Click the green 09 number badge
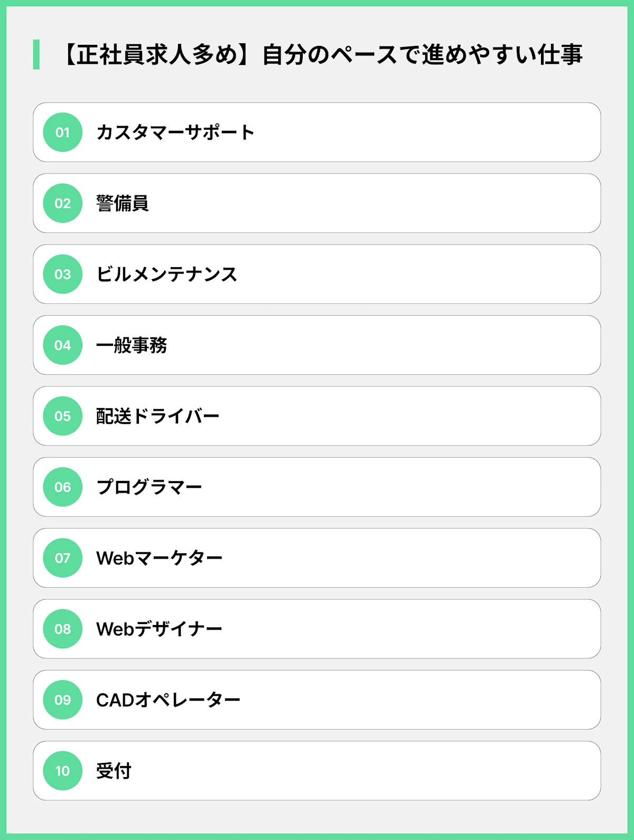 pos(62,700)
